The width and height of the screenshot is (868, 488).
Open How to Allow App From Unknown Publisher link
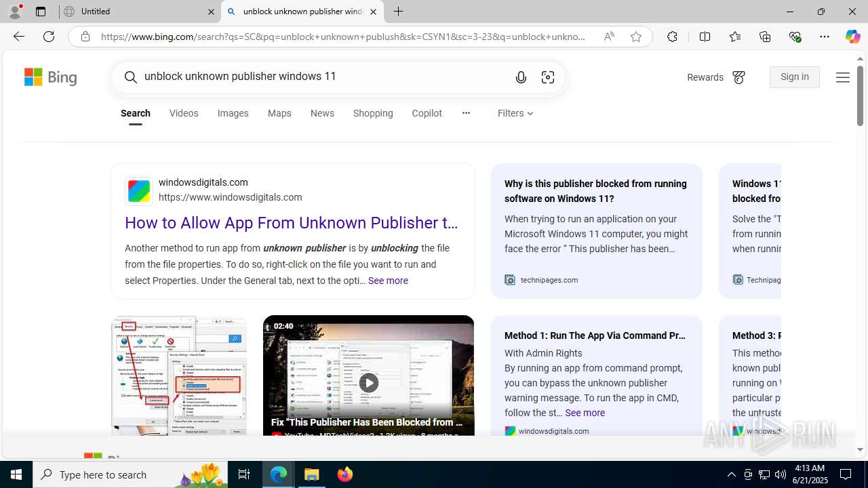point(292,223)
